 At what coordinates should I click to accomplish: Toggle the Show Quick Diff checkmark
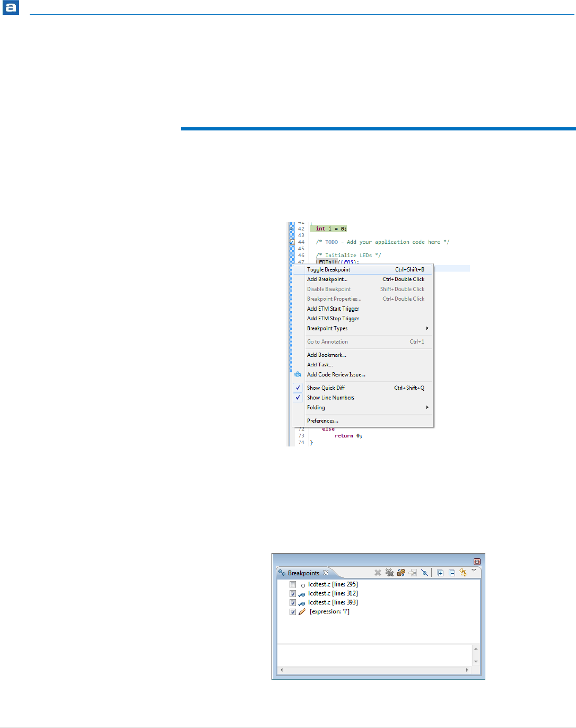point(298,388)
